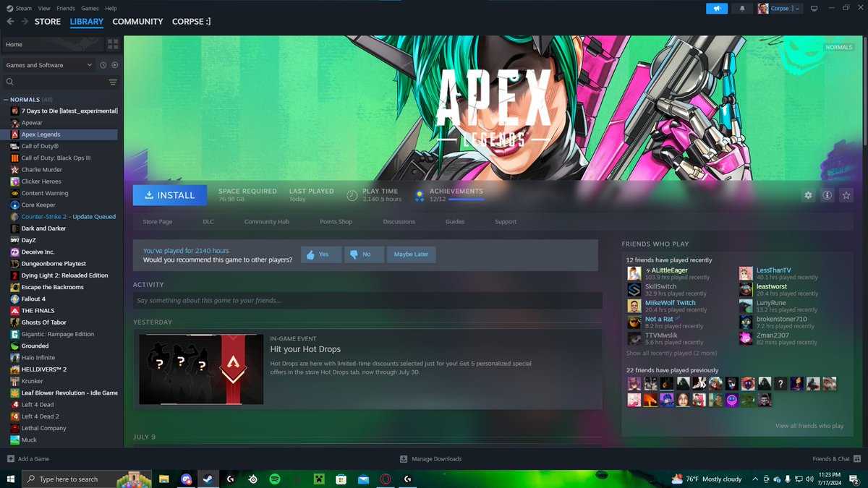Open the Discussions link
The image size is (868, 488).
click(x=399, y=222)
